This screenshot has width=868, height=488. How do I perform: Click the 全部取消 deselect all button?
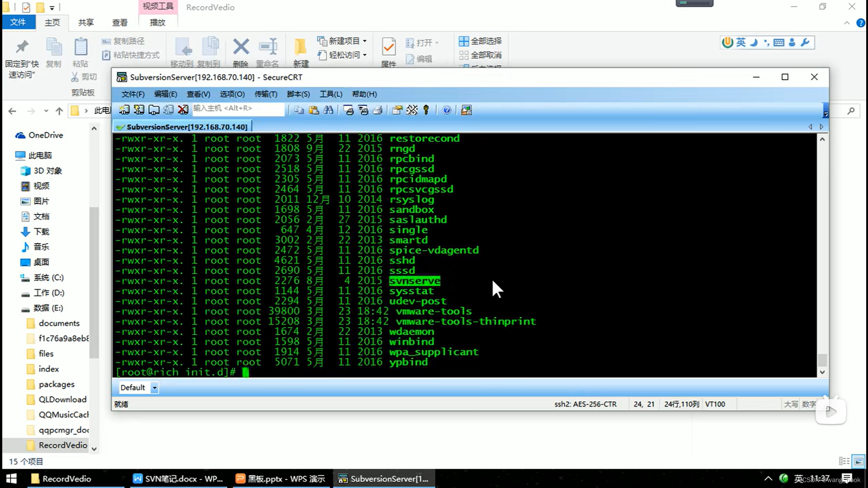(480, 55)
